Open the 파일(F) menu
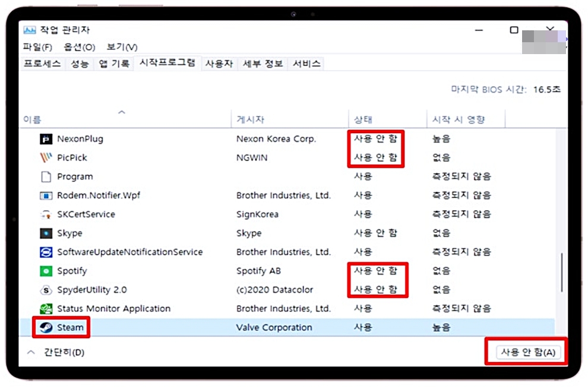 click(x=37, y=48)
